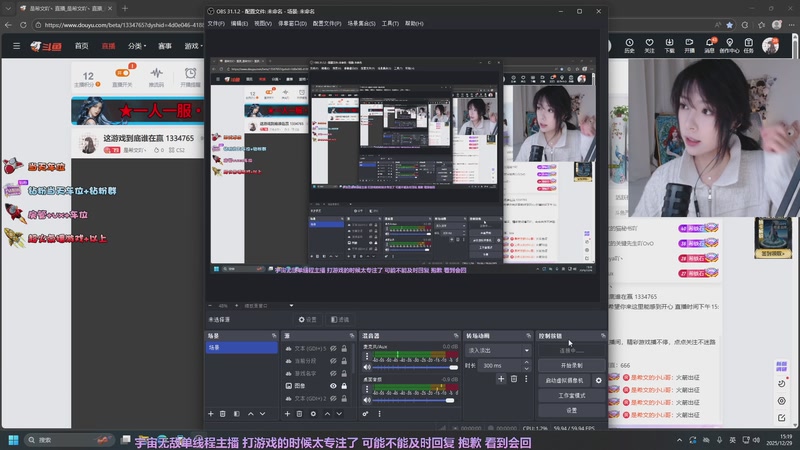800x450 pixels.
Task: Open source 滤镜 filters button
Action: [x=340, y=319]
